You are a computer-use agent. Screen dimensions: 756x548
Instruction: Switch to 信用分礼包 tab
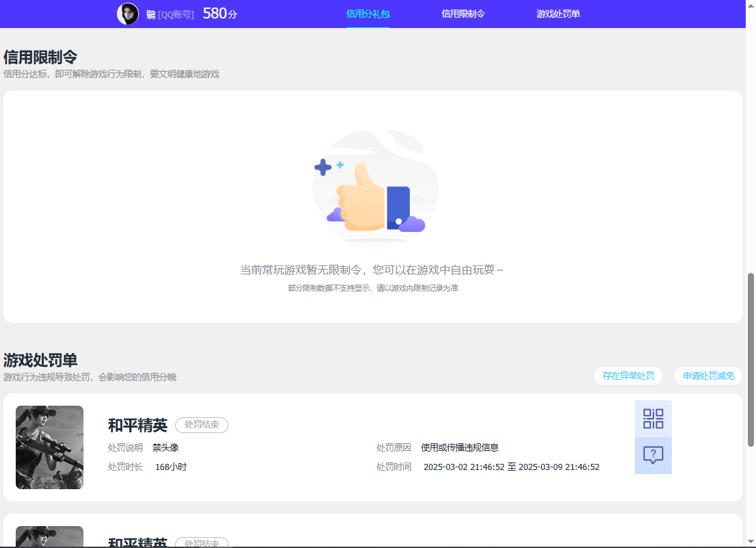point(368,14)
